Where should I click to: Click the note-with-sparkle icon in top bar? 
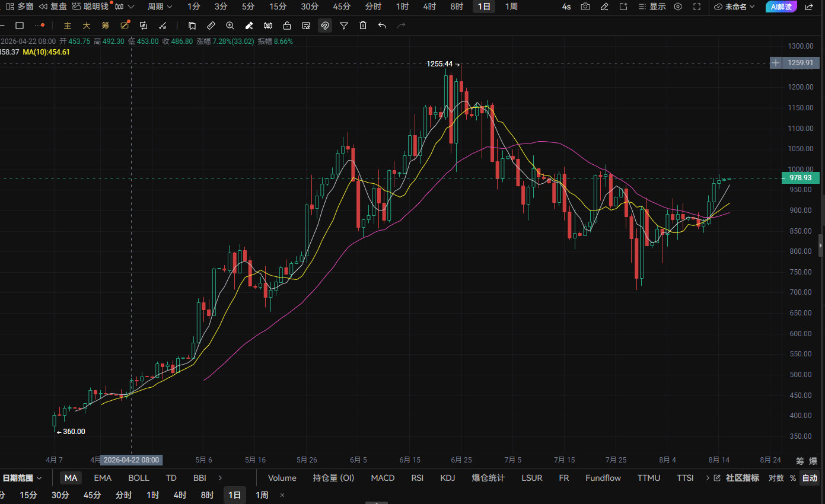[623, 7]
